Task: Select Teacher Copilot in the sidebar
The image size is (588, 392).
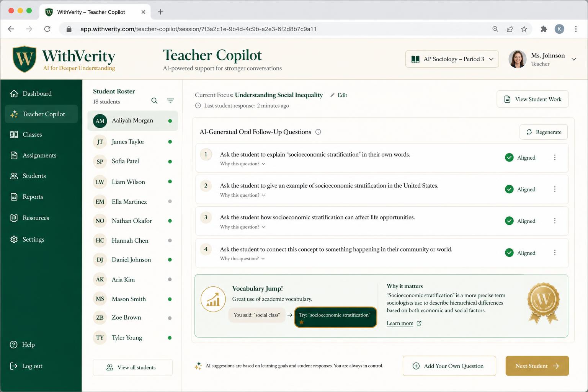Action: (x=41, y=114)
